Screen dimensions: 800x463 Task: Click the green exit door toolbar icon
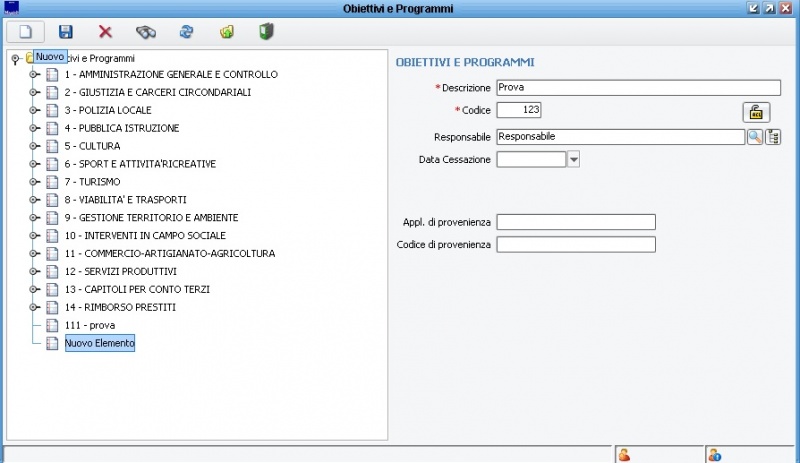point(266,32)
